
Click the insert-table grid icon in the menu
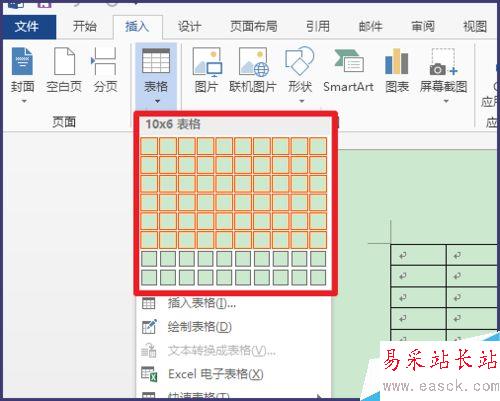tap(148, 303)
